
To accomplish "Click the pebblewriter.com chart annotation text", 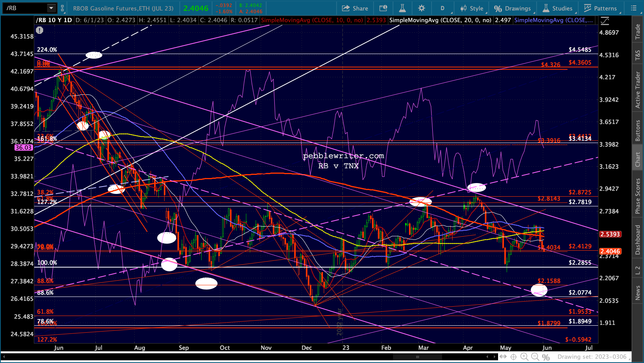I will pos(344,156).
